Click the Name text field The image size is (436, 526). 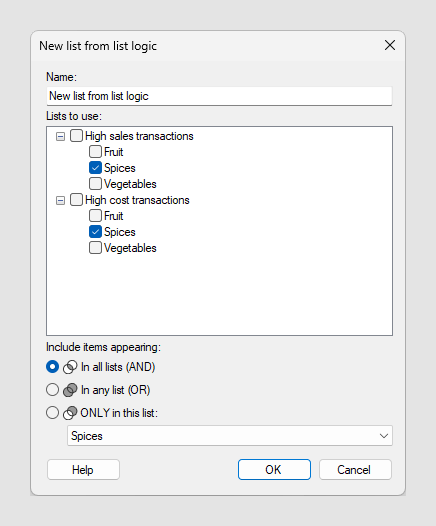pos(219,96)
